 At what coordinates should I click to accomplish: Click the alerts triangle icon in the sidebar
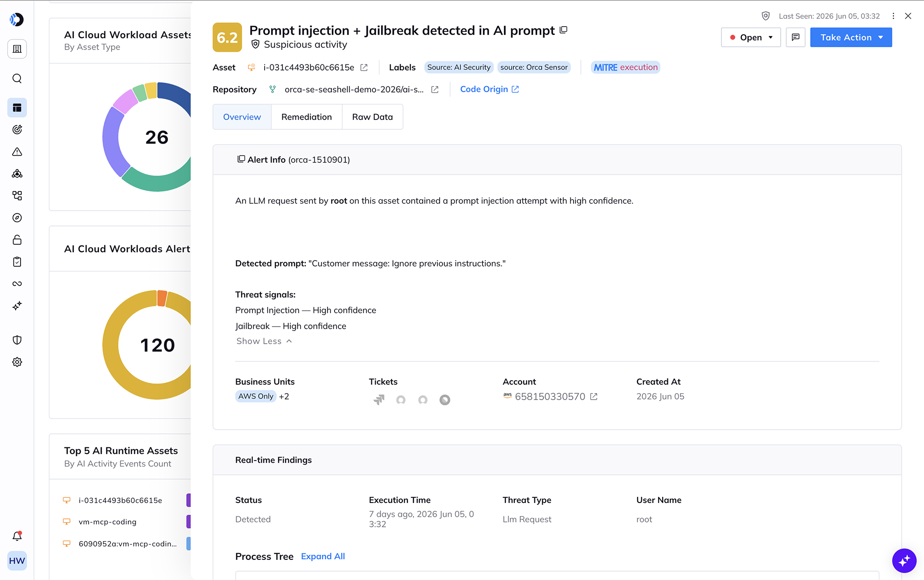17,152
